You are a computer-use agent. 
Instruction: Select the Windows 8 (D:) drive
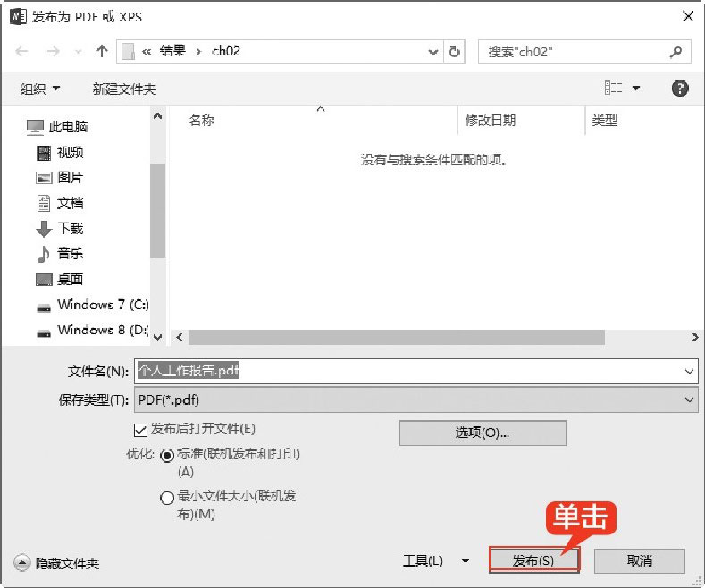click(103, 330)
